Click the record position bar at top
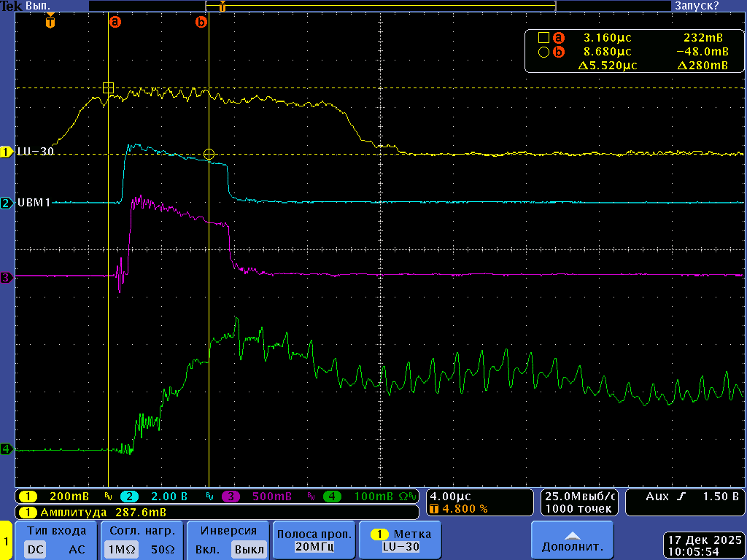This screenshot has width=747, height=560. (x=379, y=5)
